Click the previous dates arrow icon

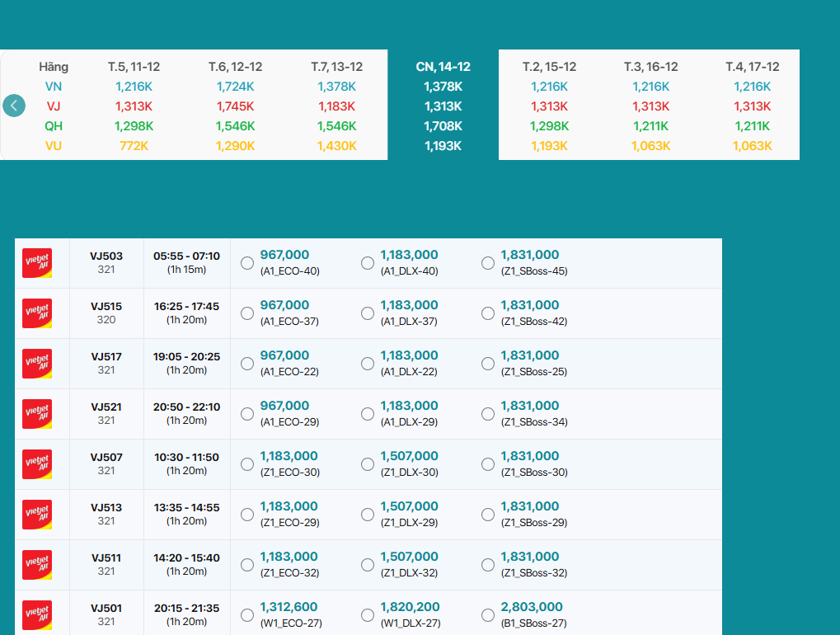14,106
